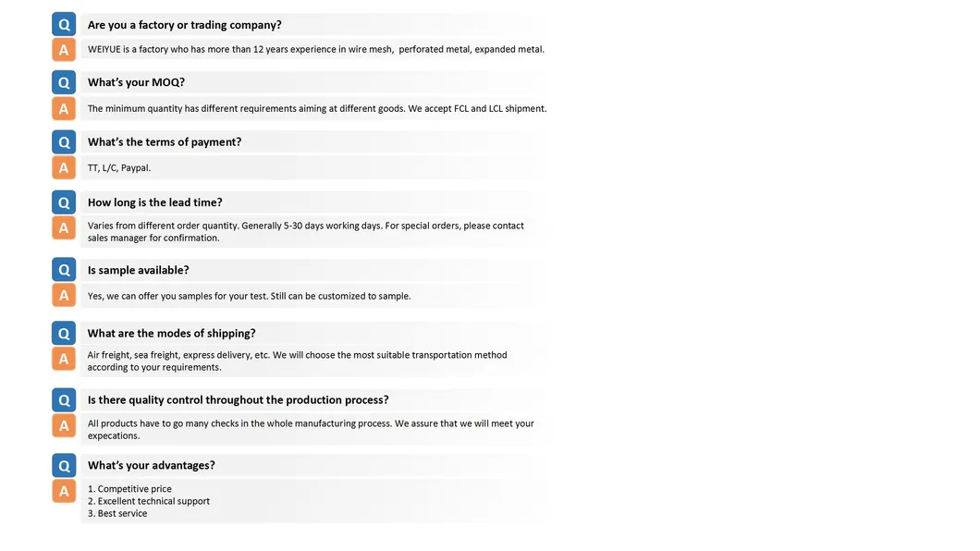Click the Q icon next to MOQ question
The height and width of the screenshot is (551, 980).
pos(64,82)
